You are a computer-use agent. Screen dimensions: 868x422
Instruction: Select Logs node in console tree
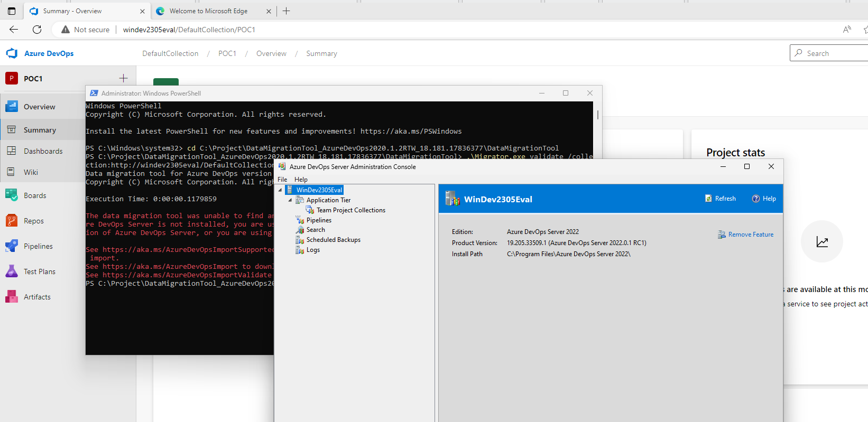coord(313,250)
